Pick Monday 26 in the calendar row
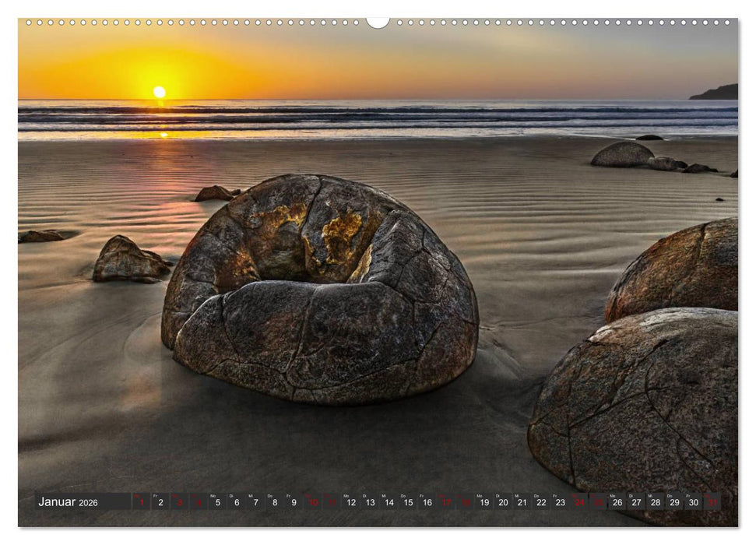This screenshot has width=756, height=545. click(x=617, y=502)
